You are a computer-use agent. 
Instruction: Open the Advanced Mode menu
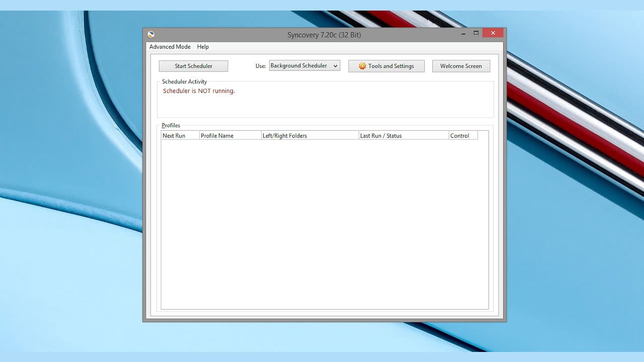tap(170, 47)
